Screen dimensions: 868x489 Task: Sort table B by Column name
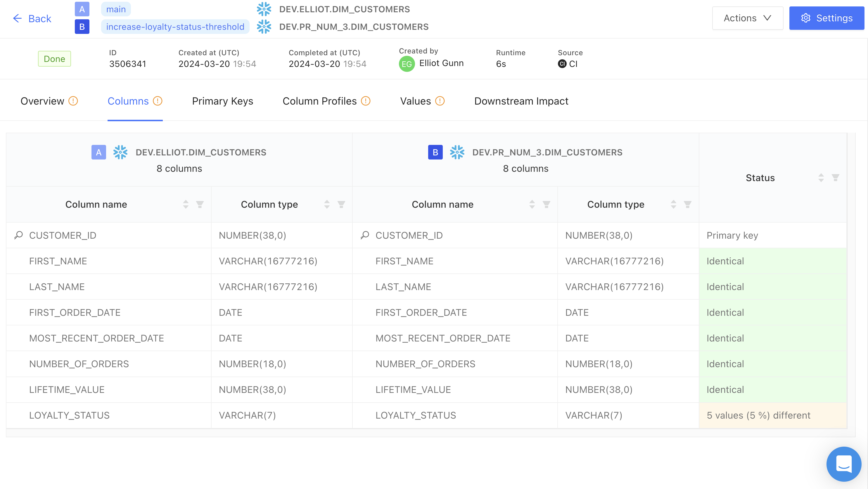click(532, 204)
